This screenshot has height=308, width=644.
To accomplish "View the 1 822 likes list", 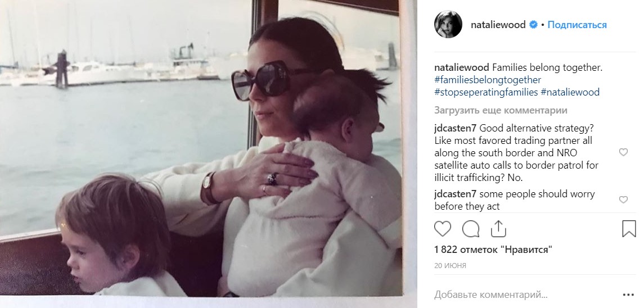I will pyautogui.click(x=493, y=250).
